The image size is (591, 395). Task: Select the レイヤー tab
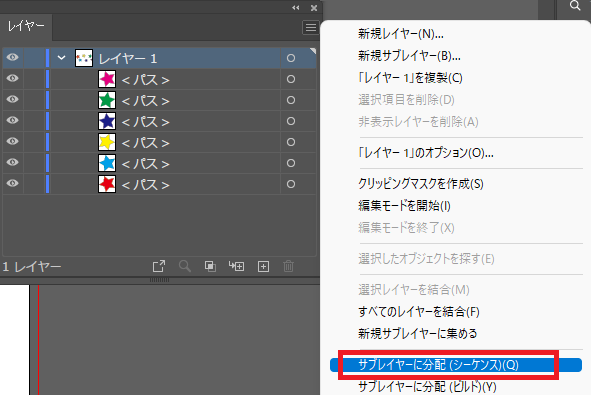pos(26,26)
